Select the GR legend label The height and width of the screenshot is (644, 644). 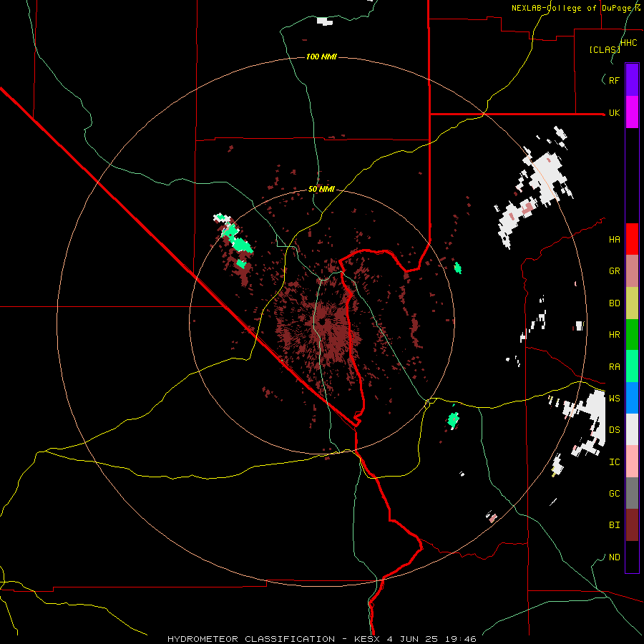614,271
